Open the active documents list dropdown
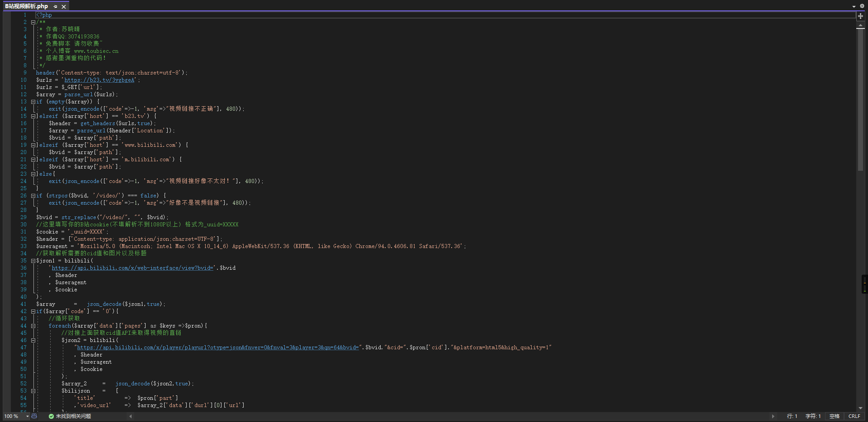Image resolution: width=868 pixels, height=422 pixels. point(854,6)
